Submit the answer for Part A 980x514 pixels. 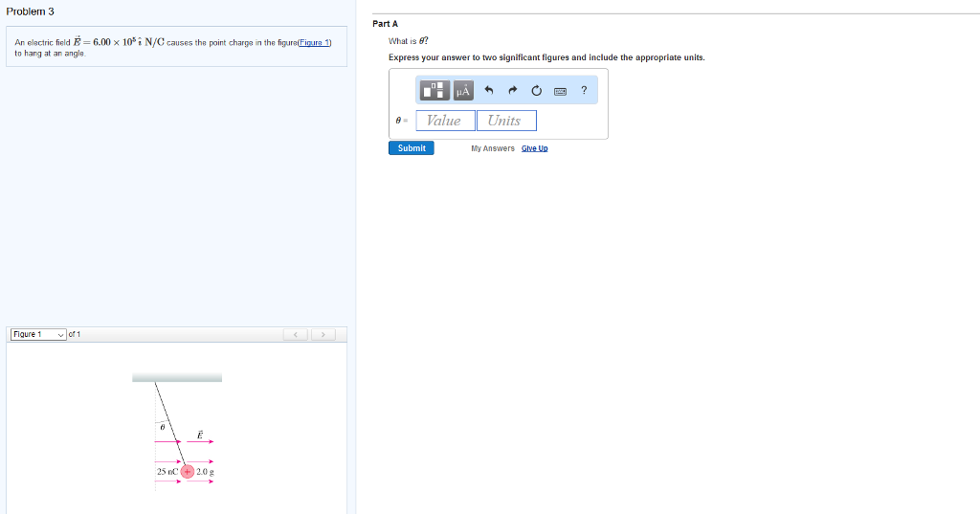[412, 148]
